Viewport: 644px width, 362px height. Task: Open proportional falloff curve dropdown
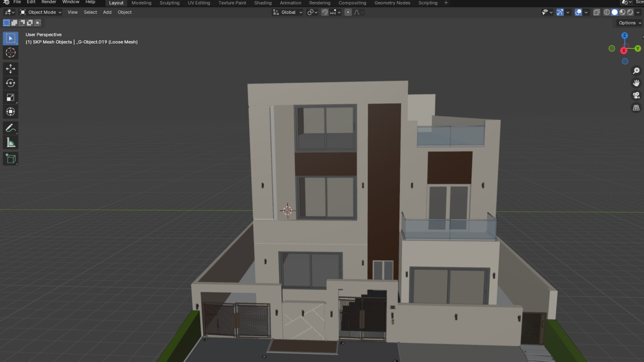[359, 12]
